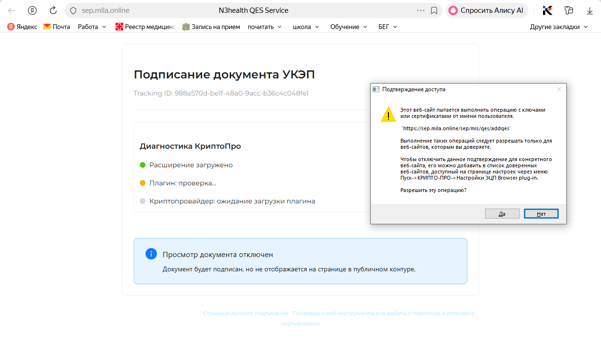The image size is (601, 364).
Task: Click the green Расширение загружено status dot
Action: 143,165
